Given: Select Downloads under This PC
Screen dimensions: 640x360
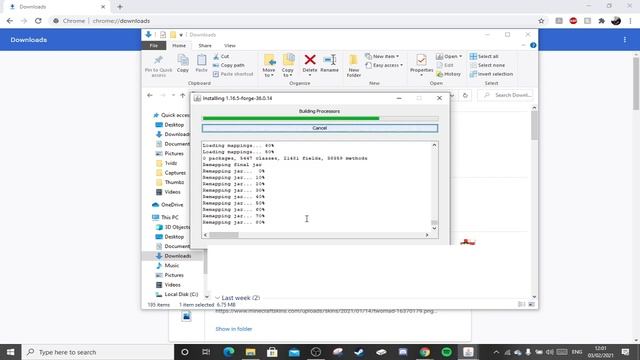Looking at the screenshot, I should click(174, 256).
